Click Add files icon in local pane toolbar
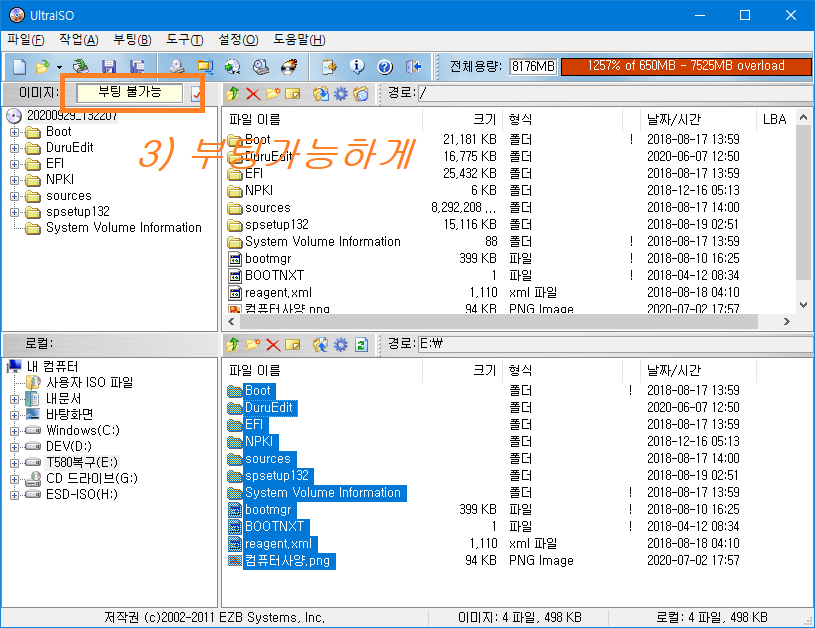The image size is (815, 628). (321, 344)
